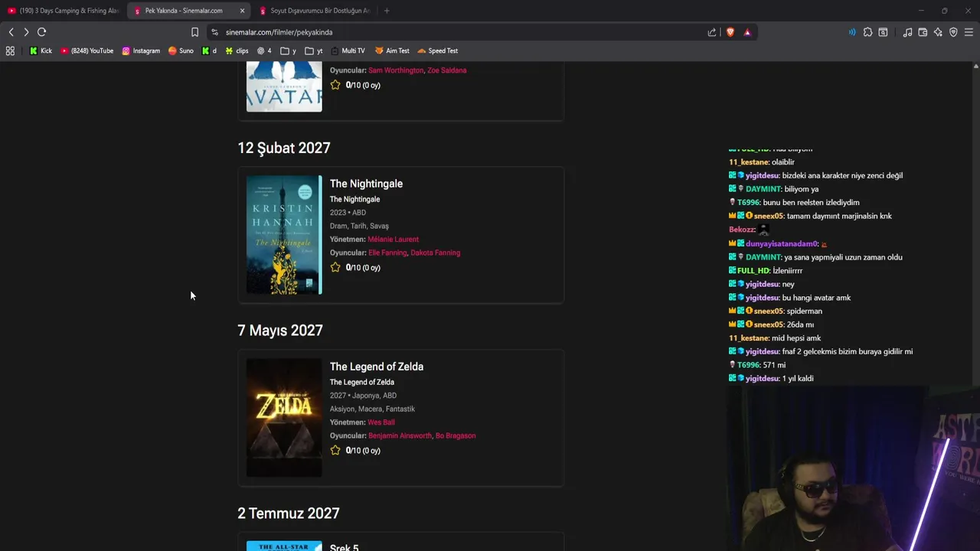The image size is (980, 551).
Task: Open the Brave VPN shield icon
Action: [953, 32]
